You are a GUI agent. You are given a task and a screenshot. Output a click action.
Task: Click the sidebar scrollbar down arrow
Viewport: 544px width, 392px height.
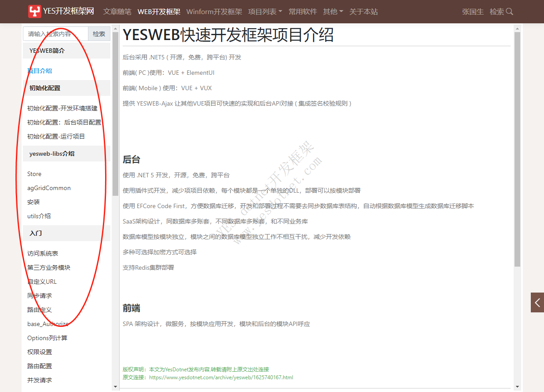116,387
